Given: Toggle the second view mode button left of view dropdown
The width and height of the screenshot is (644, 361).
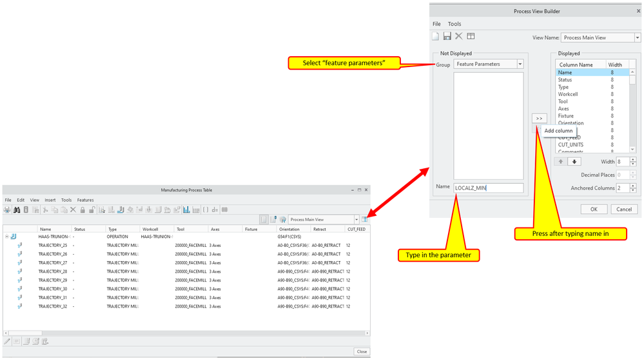Looking at the screenshot, I should 273,220.
